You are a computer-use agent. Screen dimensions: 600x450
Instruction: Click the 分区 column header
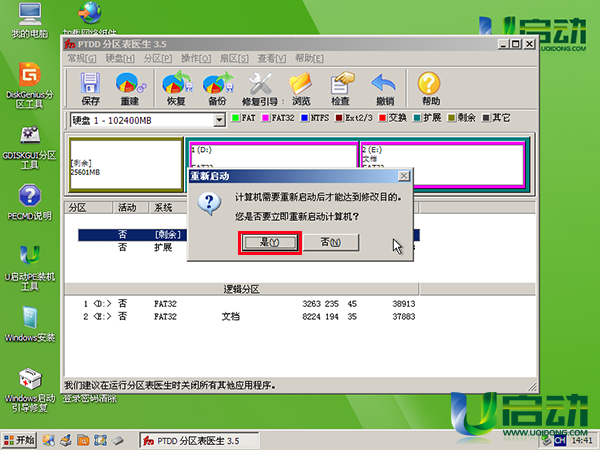click(89, 208)
